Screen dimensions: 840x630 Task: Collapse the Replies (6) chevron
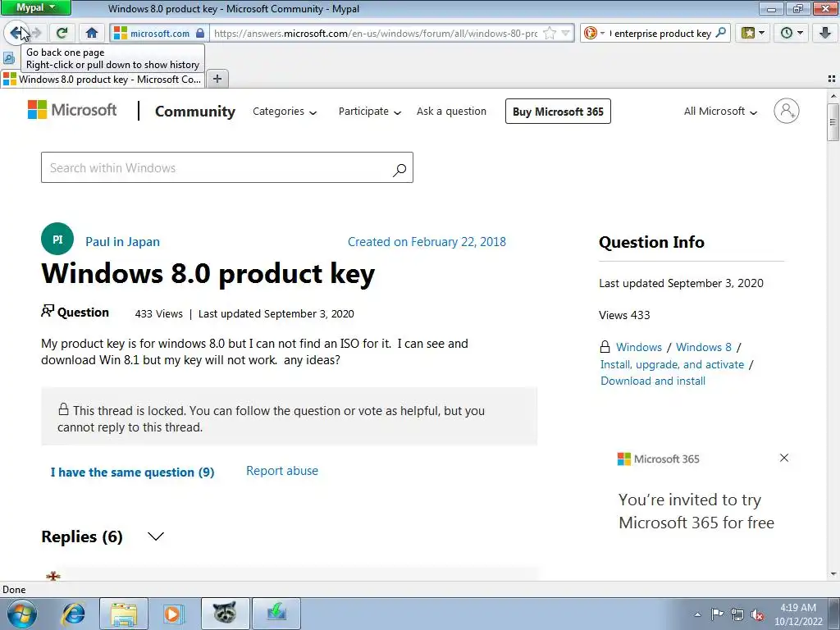point(155,536)
